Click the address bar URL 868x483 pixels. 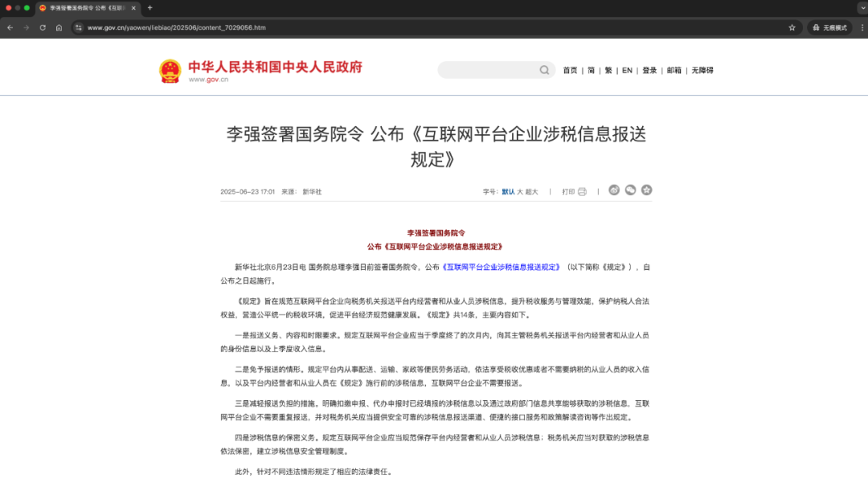[177, 27]
